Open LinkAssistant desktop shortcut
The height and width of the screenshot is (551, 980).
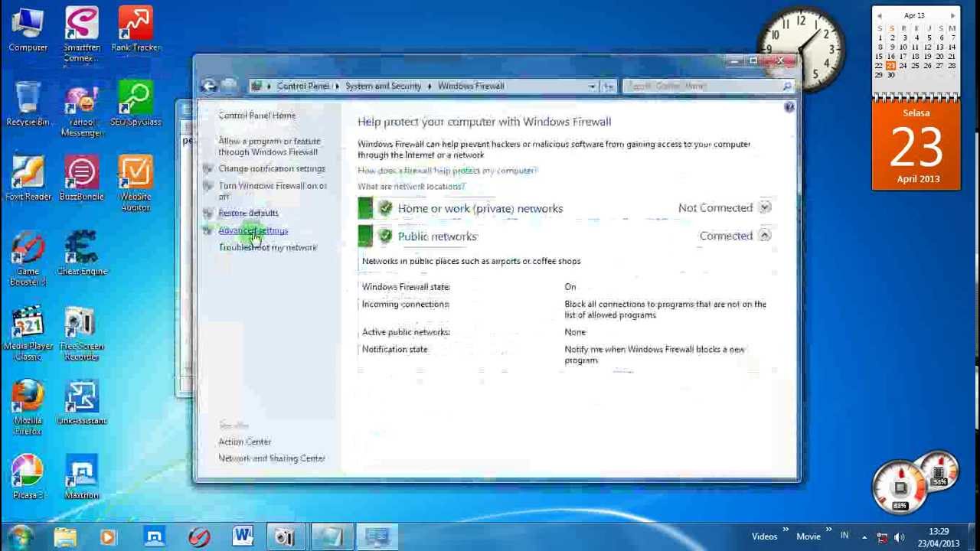[x=81, y=403]
